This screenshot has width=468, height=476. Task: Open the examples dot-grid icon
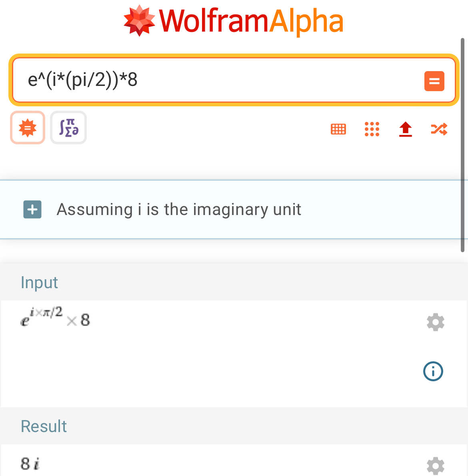[x=372, y=129]
